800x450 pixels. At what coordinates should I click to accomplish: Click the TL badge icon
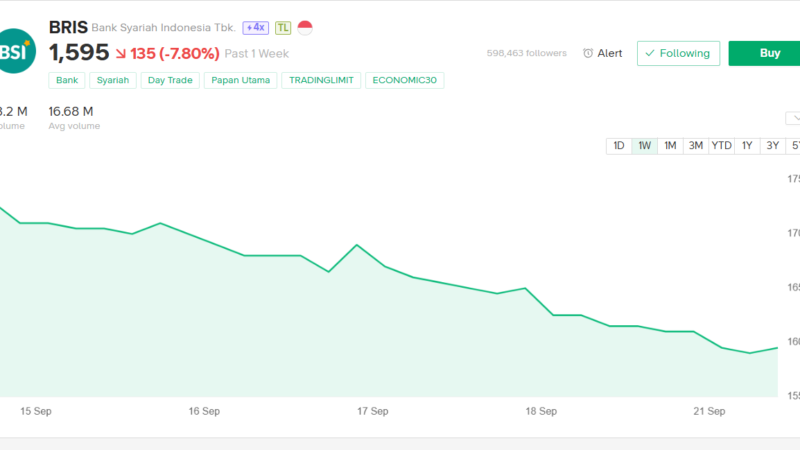coord(283,28)
